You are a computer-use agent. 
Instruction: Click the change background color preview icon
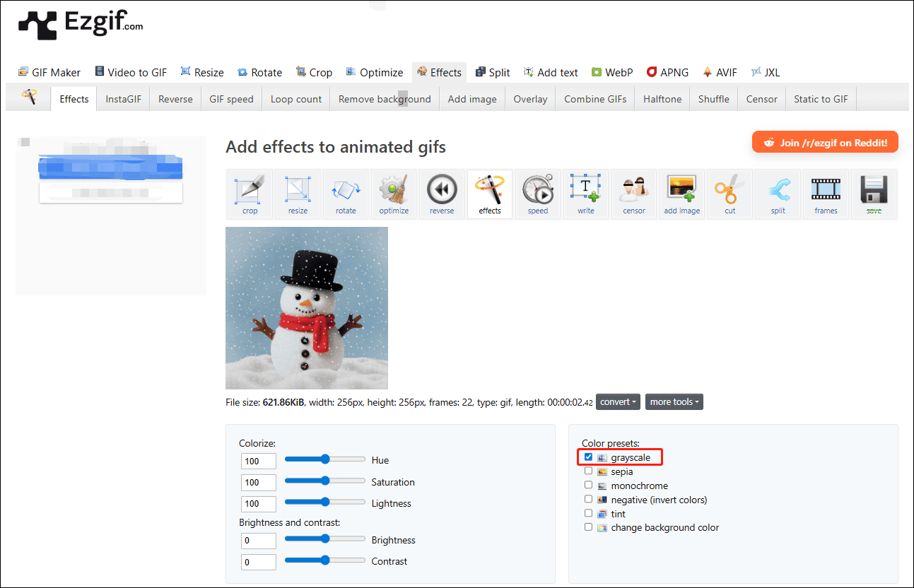[x=602, y=528]
